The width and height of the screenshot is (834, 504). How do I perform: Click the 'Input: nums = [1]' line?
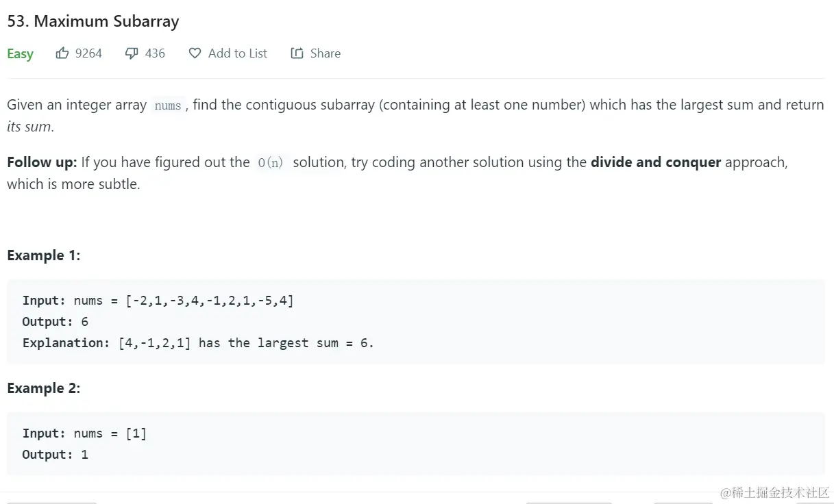84,433
